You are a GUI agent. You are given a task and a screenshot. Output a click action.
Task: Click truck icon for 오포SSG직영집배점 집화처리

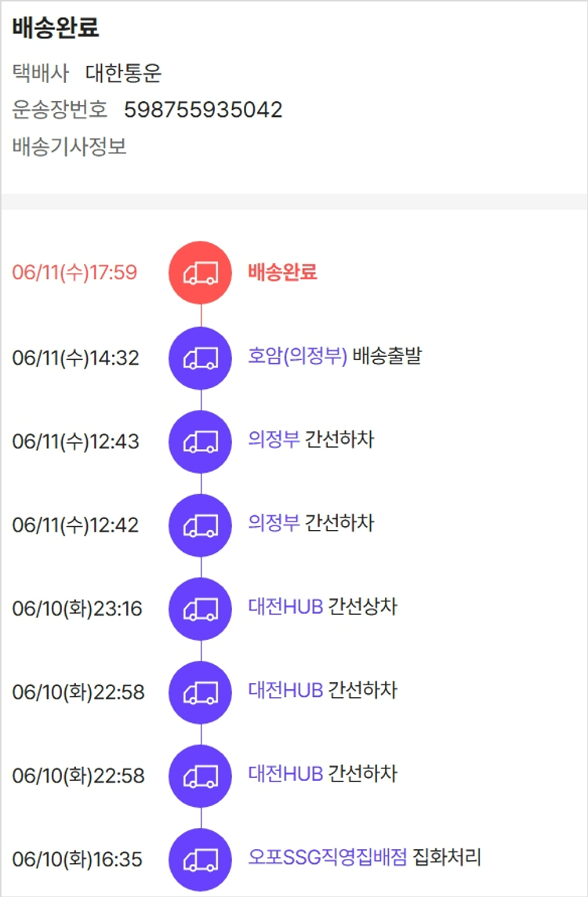click(x=201, y=859)
